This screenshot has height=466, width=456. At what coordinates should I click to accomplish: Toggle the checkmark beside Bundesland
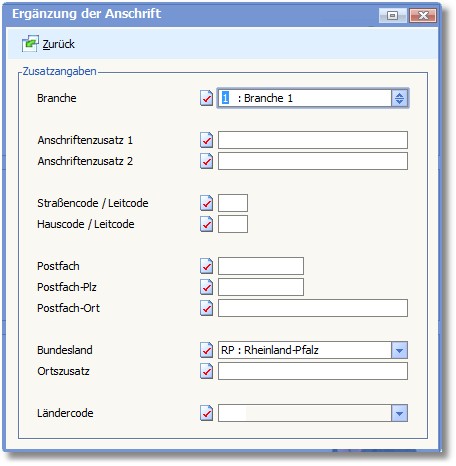pos(206,350)
